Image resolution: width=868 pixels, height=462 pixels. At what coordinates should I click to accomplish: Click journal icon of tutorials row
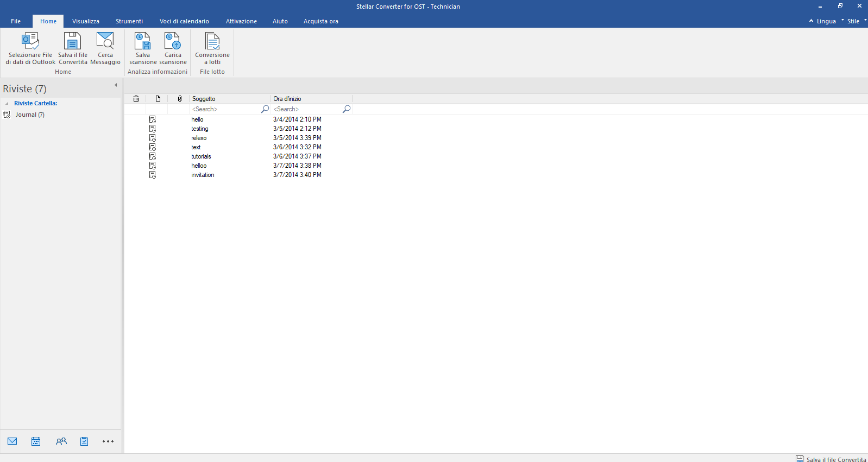(153, 156)
